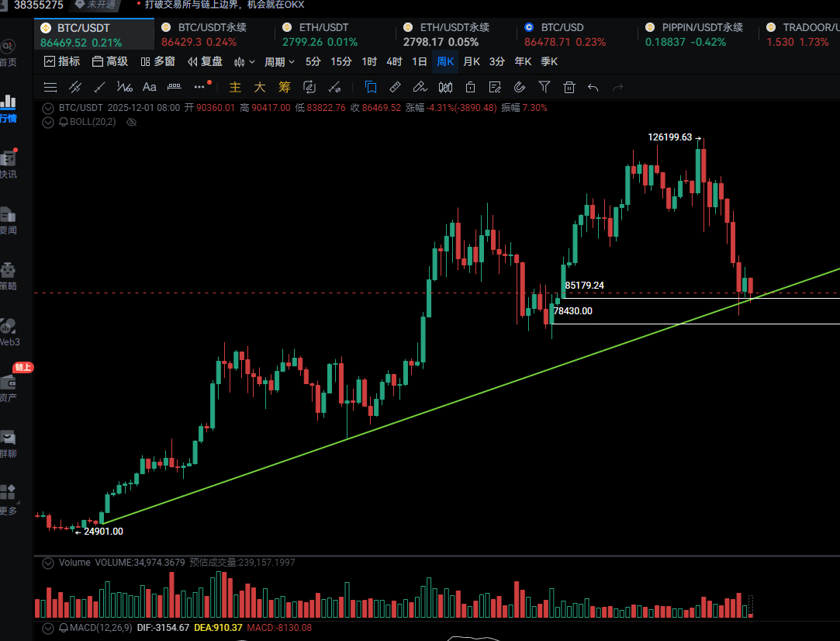Click the undo arrow in drawing toolbar
Viewport: 840px width, 641px height.
[x=593, y=87]
